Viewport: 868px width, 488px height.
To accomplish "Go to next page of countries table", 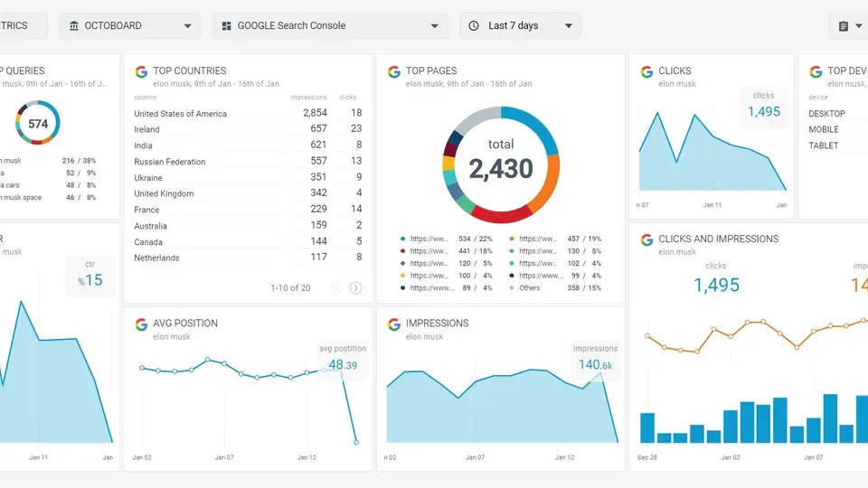I will [356, 287].
